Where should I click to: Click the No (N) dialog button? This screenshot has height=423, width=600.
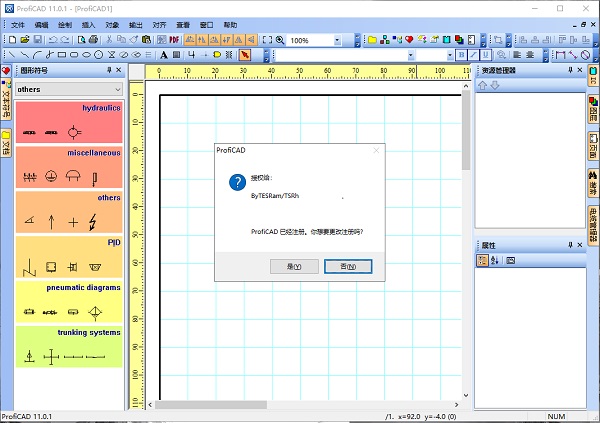(348, 266)
